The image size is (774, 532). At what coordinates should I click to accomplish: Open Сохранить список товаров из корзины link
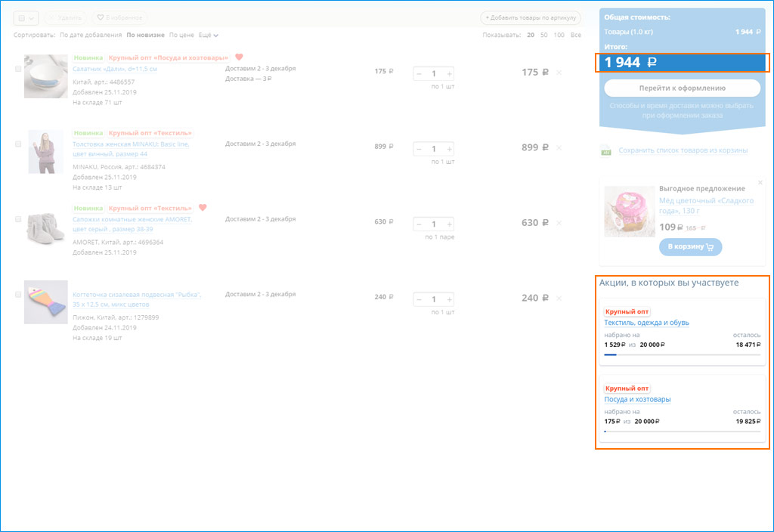point(683,150)
